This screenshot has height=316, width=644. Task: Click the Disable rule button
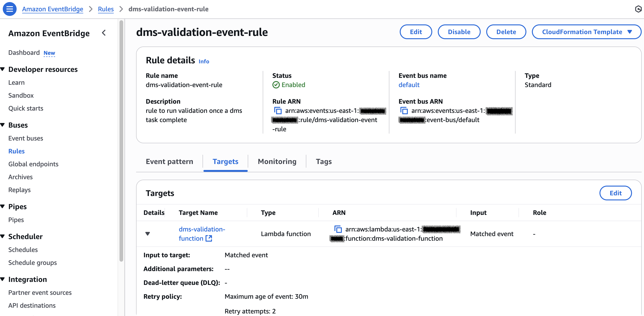pos(459,32)
